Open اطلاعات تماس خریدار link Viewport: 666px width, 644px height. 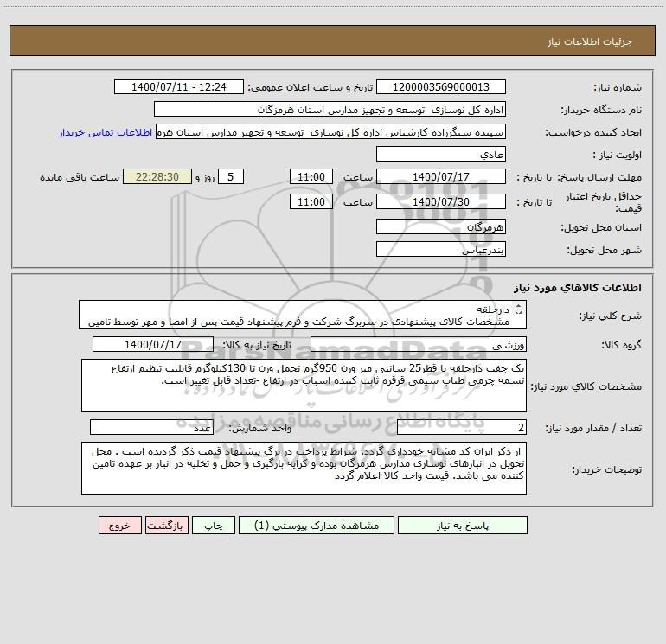106,132
